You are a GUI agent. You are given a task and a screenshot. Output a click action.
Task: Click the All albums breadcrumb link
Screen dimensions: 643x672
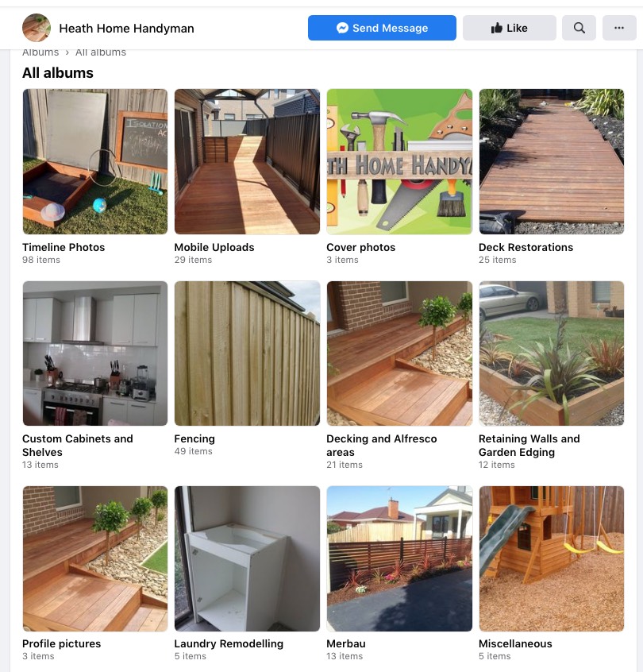coord(101,52)
